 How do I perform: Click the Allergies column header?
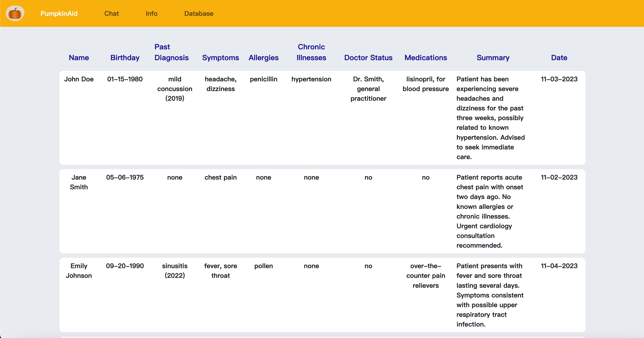[263, 58]
